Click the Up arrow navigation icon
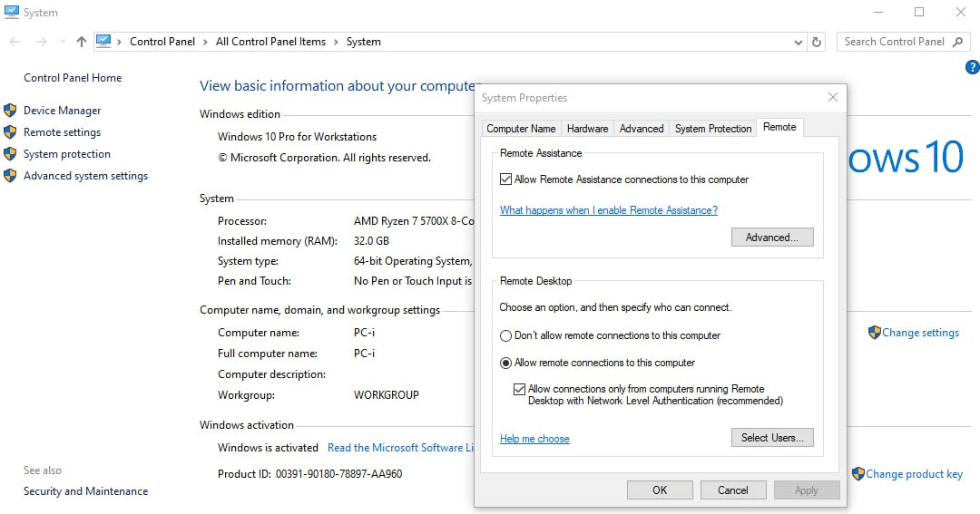 (82, 42)
